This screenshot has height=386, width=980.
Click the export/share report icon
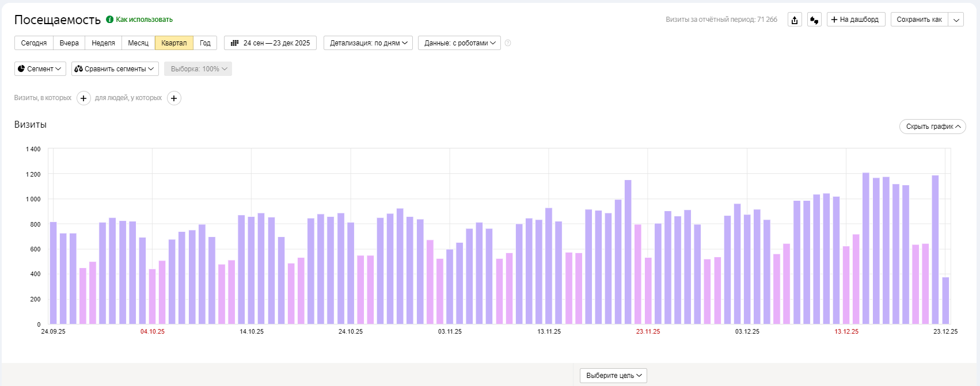pos(795,20)
